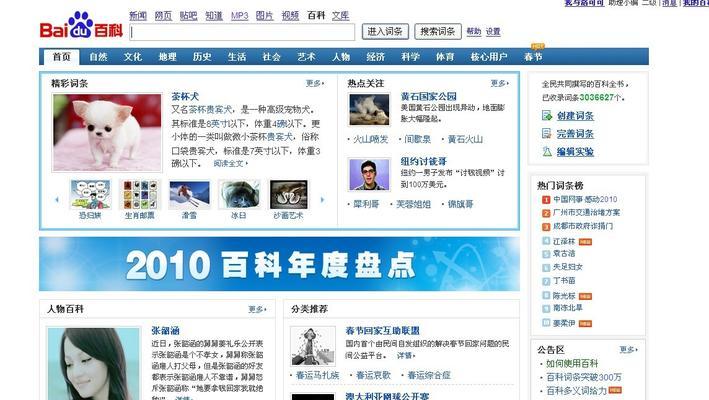Open the 生肖邮票 stamp thumbnail
This screenshot has height=400, width=709.
coord(140,194)
